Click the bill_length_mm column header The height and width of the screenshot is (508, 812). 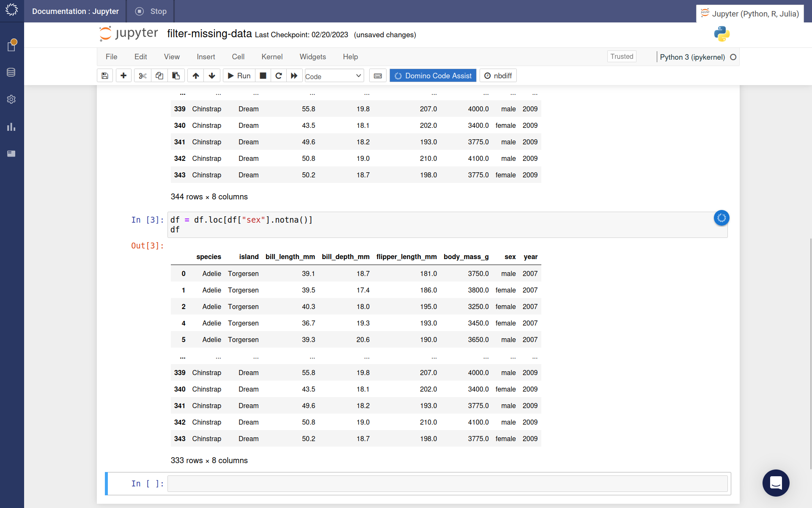point(290,257)
